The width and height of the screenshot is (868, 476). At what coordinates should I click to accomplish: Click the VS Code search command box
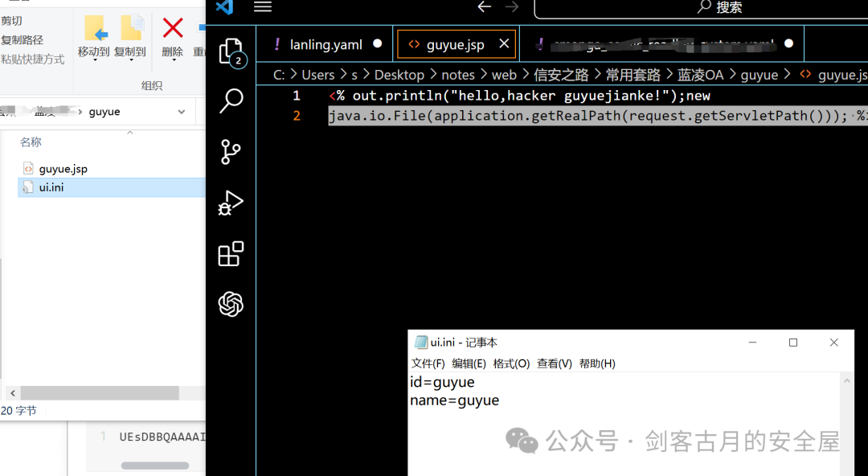point(701,8)
